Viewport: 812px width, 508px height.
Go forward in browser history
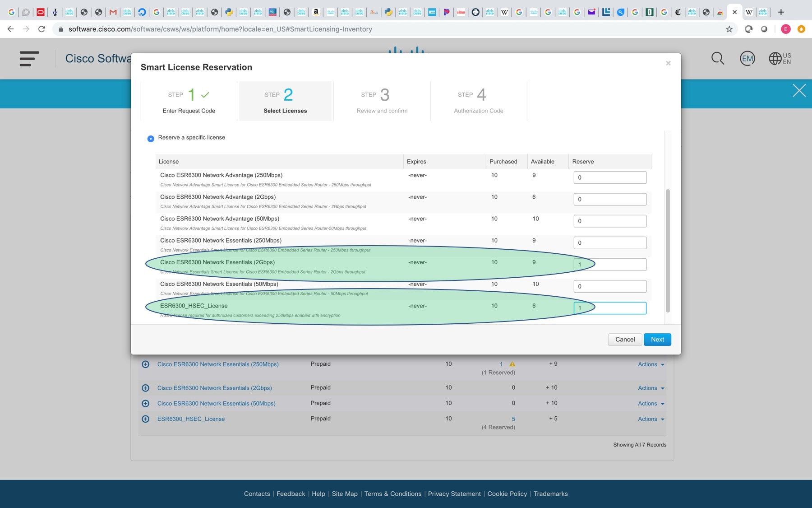point(26,29)
